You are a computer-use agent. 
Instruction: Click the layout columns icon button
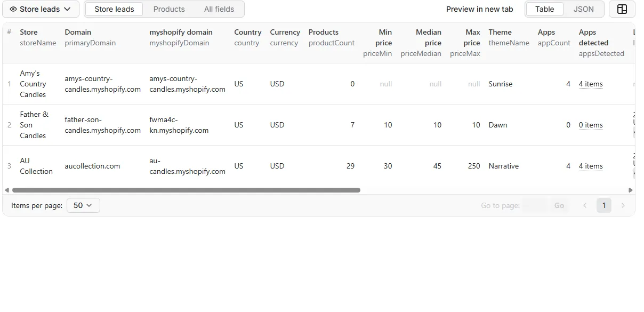pos(622,9)
